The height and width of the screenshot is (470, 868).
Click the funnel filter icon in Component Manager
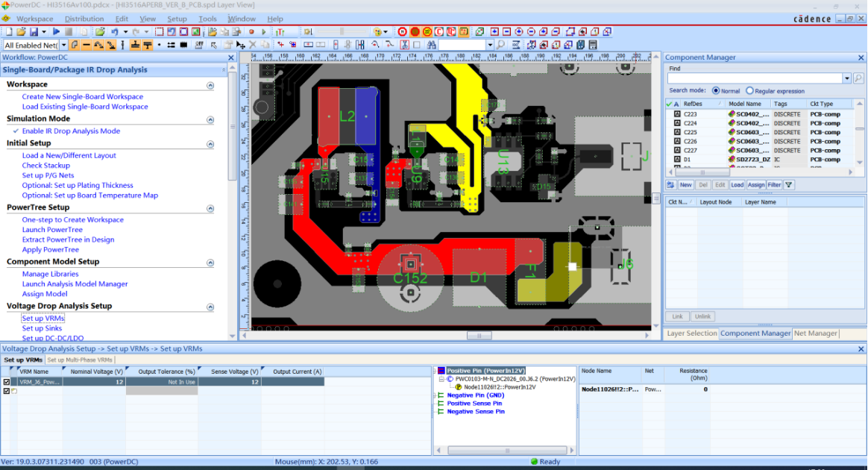point(789,185)
